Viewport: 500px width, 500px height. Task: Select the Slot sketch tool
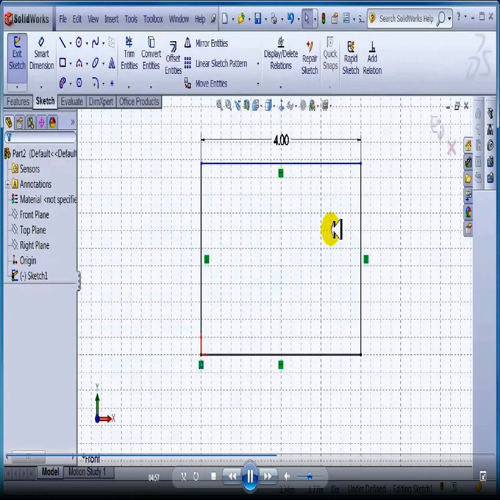click(x=63, y=82)
